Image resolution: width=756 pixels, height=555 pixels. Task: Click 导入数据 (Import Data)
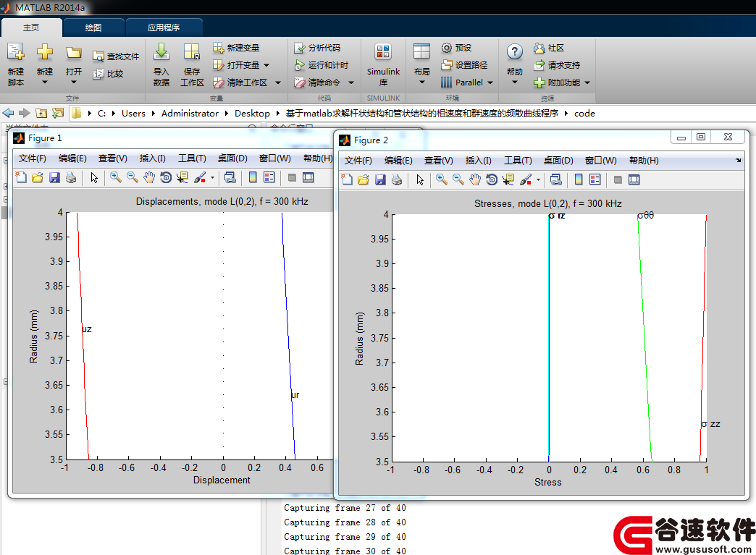point(161,64)
